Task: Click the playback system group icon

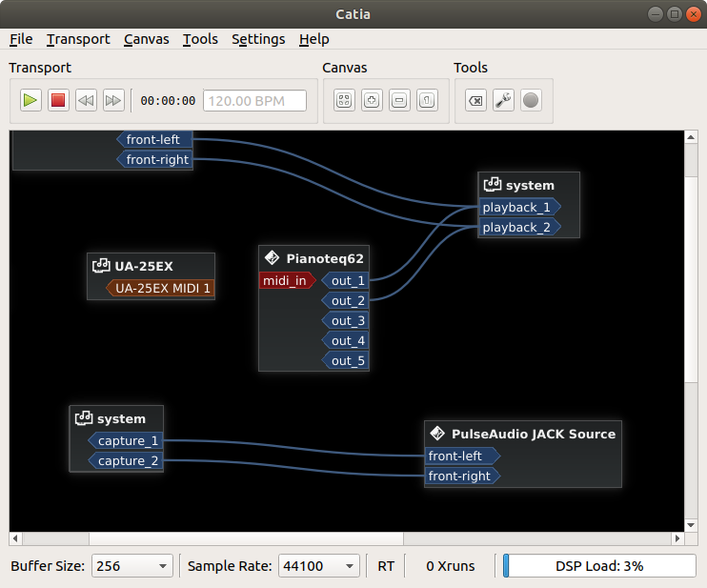Action: coord(493,185)
